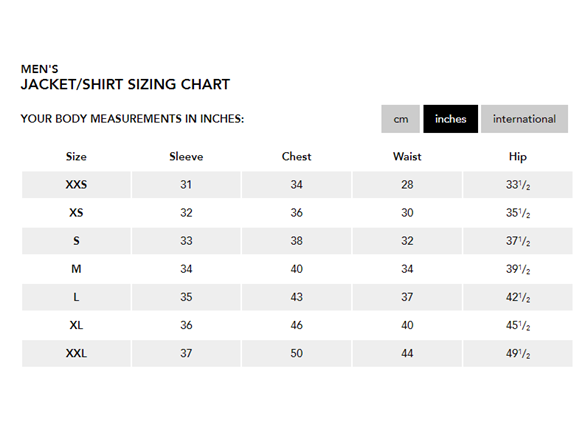This screenshot has width=588, height=441.
Task: Select the L size row label
Action: pyautogui.click(x=76, y=297)
